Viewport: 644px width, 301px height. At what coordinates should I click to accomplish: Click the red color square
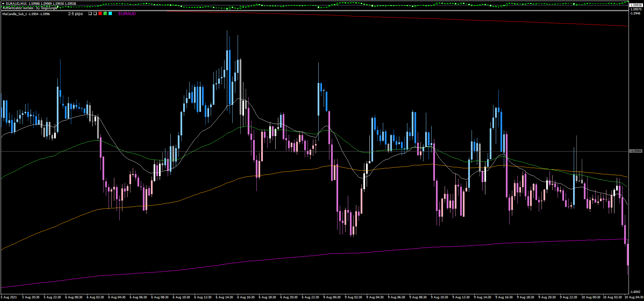(x=100, y=14)
